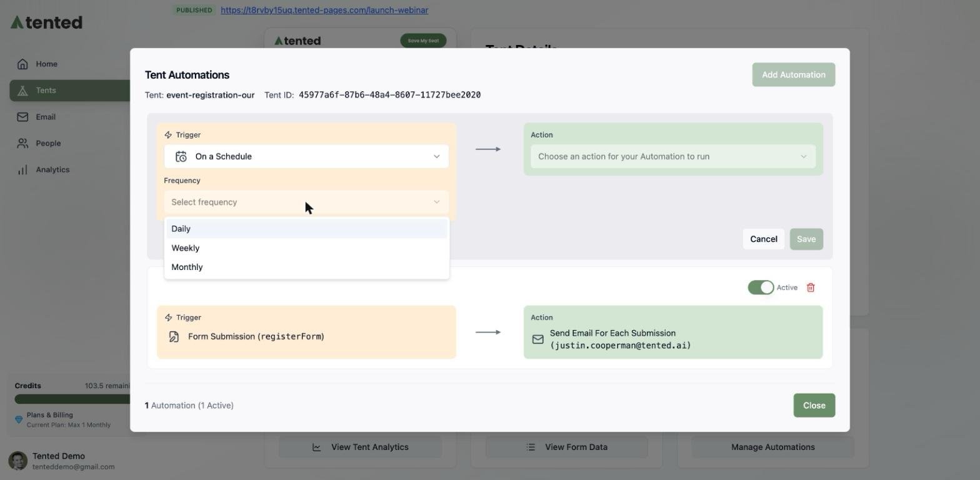Click the envelope icon in Send Email action
This screenshot has width=980, height=480.
[x=537, y=339]
